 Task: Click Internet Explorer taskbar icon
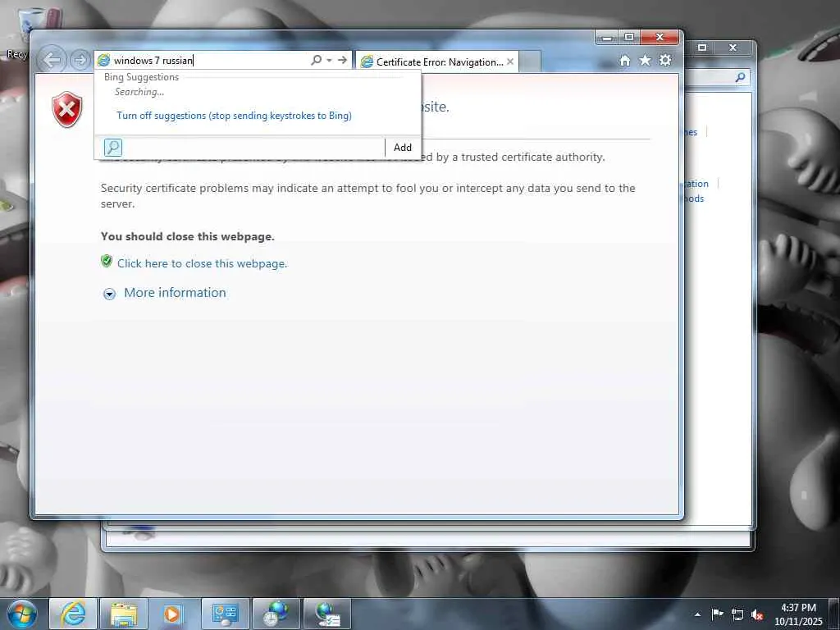(x=73, y=614)
